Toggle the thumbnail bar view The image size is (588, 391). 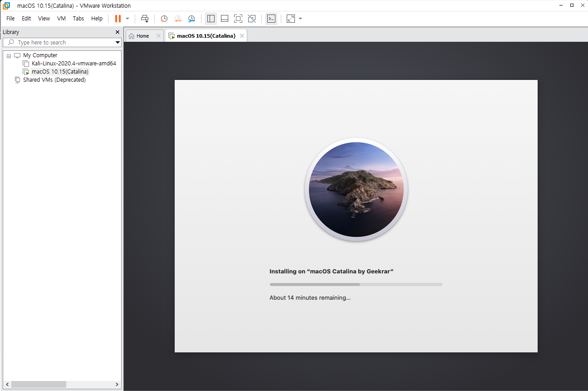225,19
